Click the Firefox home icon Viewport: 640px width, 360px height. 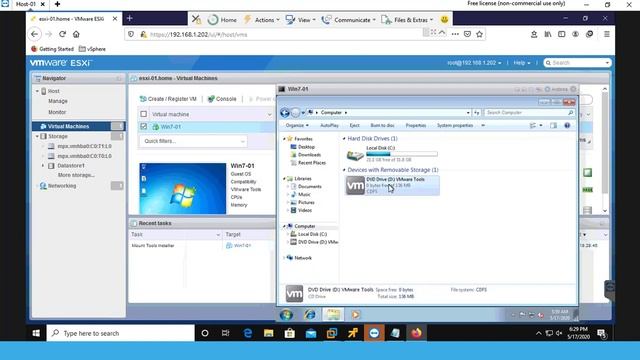[76, 34]
